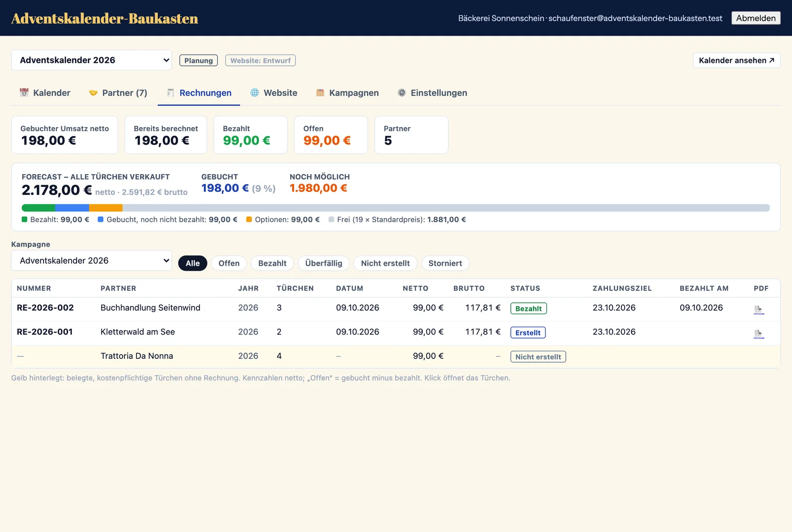Screen dimensions: 792x532
Task: Switch to the Kalender tab
Action: pos(45,93)
